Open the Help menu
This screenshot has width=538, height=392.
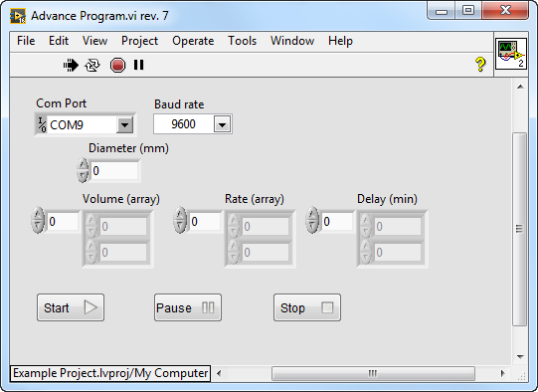point(340,41)
